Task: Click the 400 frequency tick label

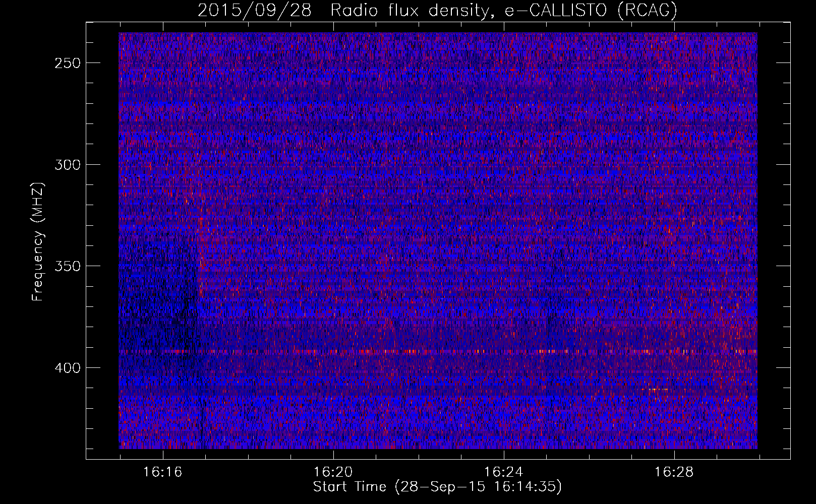Action: click(x=68, y=368)
